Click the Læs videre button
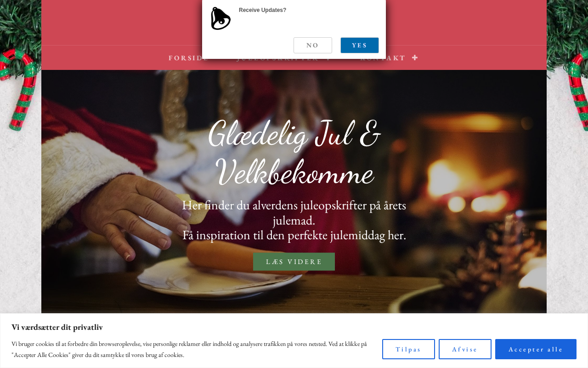Image resolution: width=588 pixels, height=368 pixels. (294, 262)
